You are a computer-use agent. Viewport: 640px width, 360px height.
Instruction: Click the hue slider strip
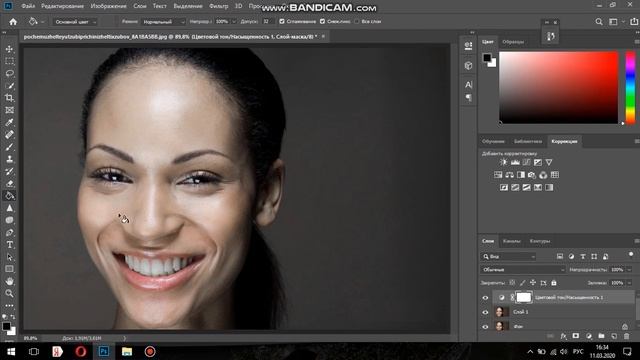pos(631,87)
